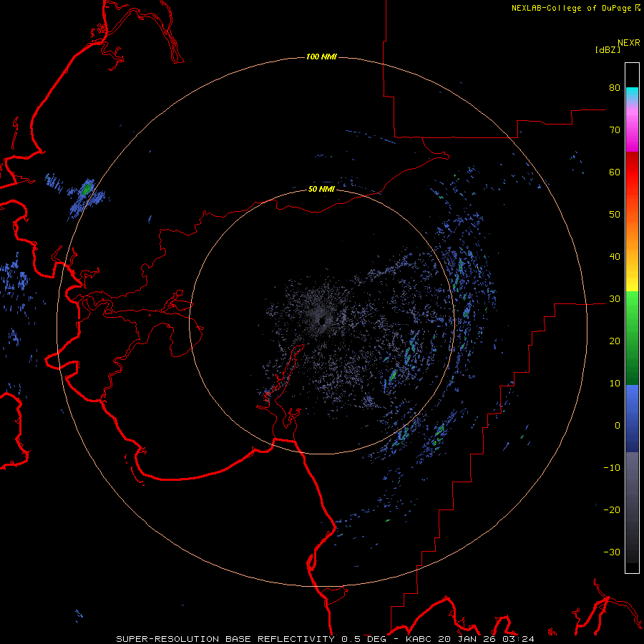Click the 10 value on the dBZ scale
Screen dimensions: 644x644
615,384
